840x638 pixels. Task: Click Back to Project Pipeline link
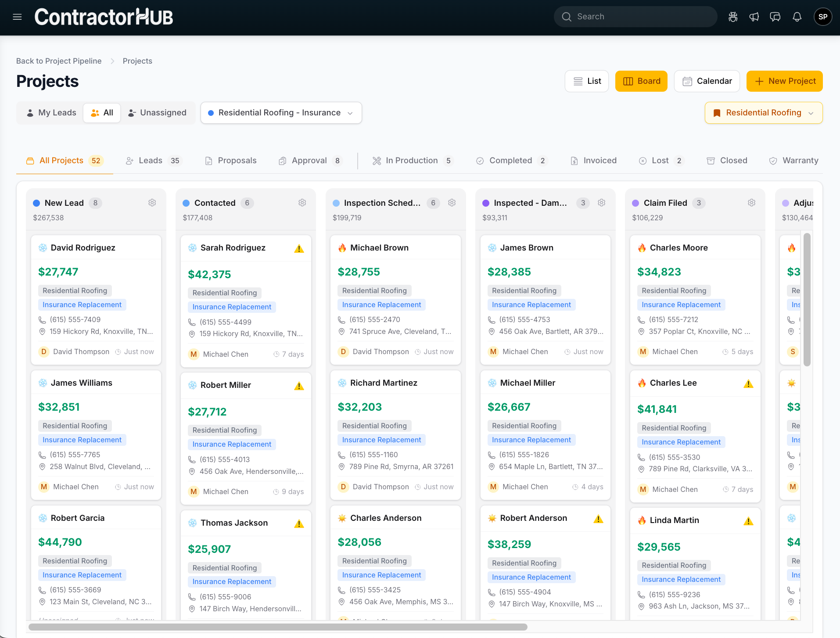click(x=58, y=61)
